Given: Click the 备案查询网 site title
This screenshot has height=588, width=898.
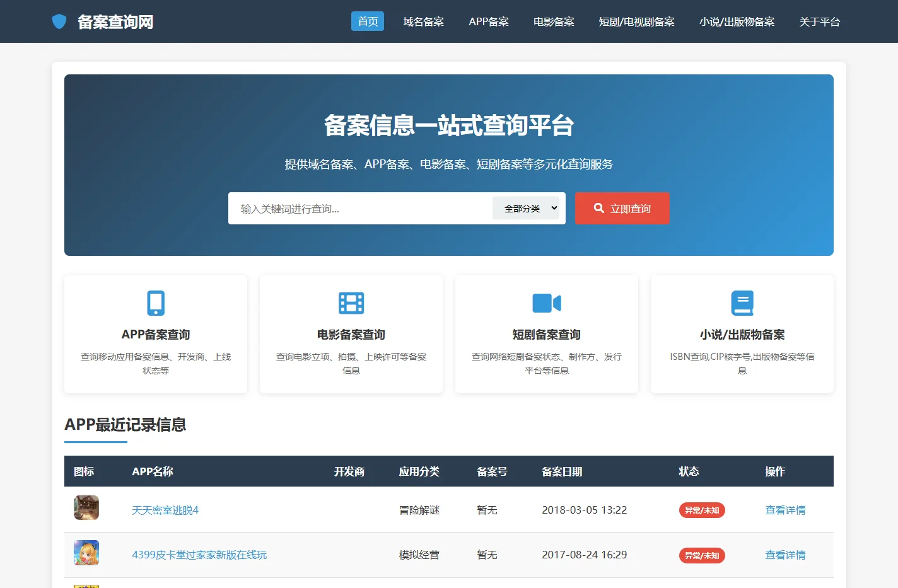Looking at the screenshot, I should tap(115, 22).
